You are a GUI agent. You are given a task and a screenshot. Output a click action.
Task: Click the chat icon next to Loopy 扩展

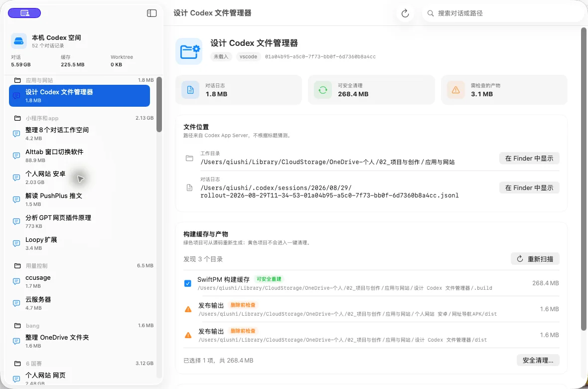pyautogui.click(x=16, y=243)
